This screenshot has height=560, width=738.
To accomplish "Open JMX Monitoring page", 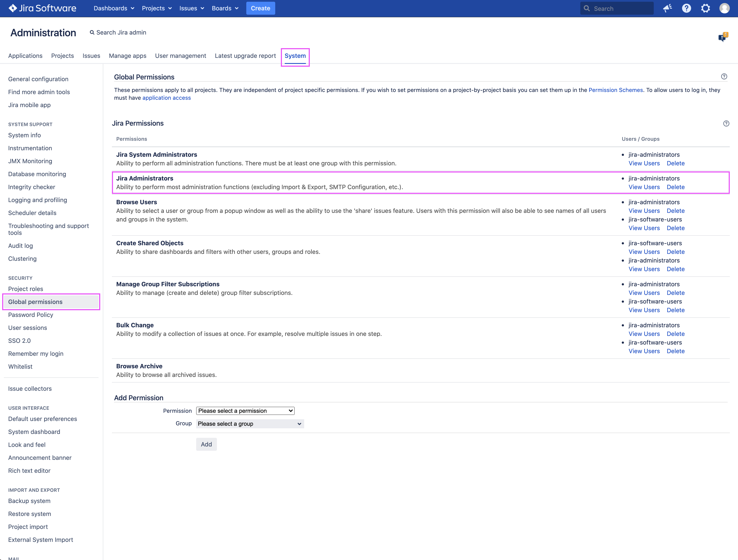I will coord(30,161).
